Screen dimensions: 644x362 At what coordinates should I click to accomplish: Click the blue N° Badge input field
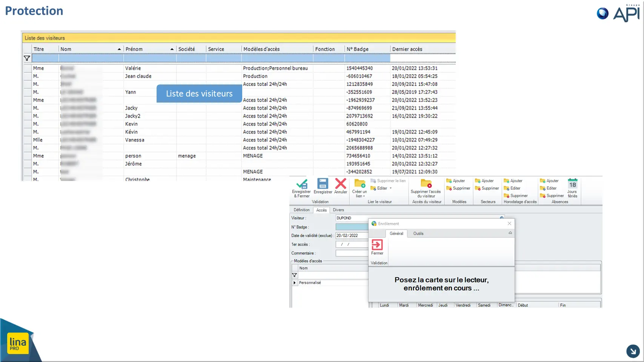pyautogui.click(x=352, y=227)
